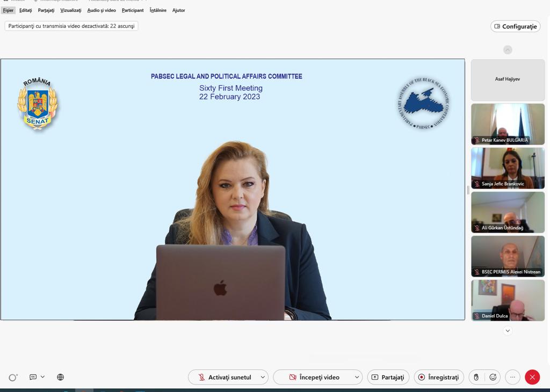Show the 22 hidden non-video participants

[x=71, y=26]
